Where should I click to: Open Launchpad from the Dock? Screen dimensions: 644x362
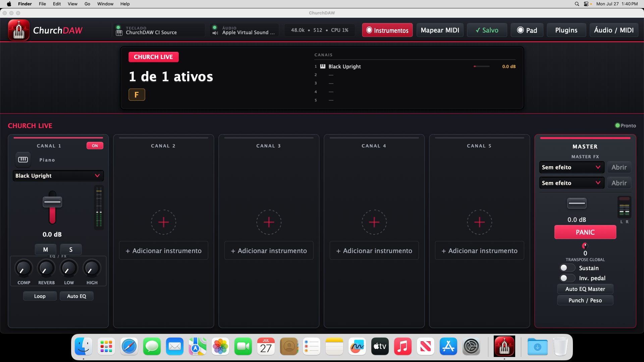[x=106, y=347]
